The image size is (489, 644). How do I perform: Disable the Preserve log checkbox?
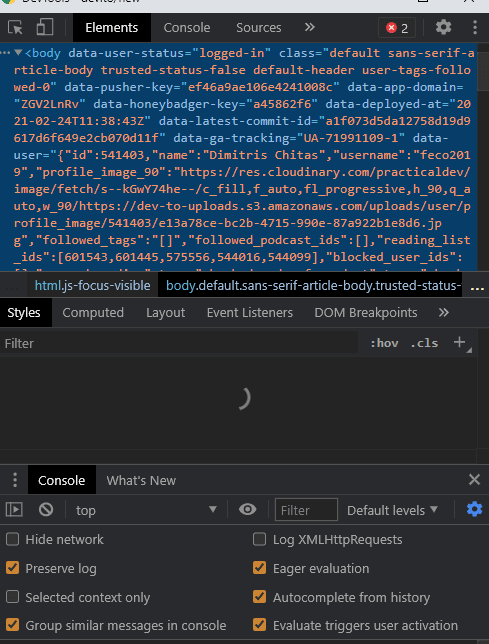(x=13, y=568)
